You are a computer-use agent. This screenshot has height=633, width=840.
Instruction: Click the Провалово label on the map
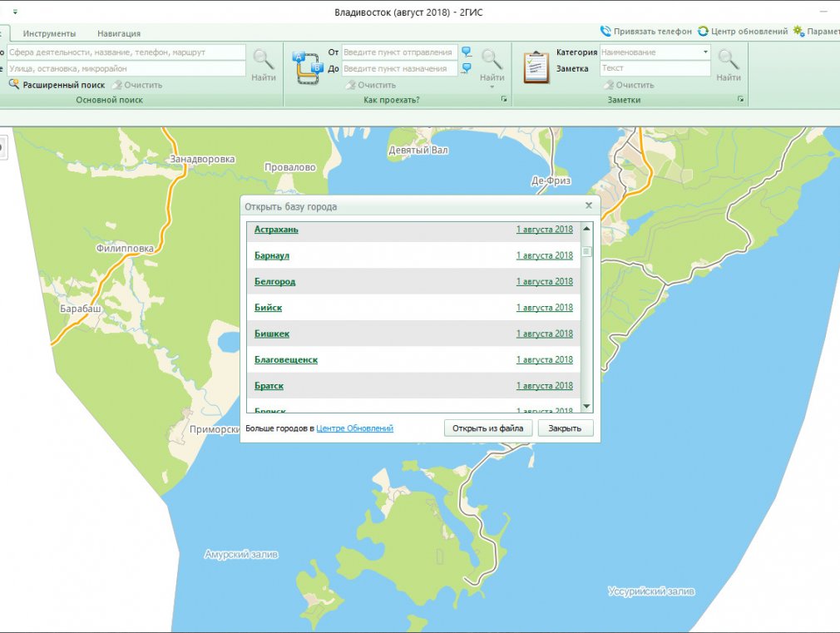coord(289,167)
